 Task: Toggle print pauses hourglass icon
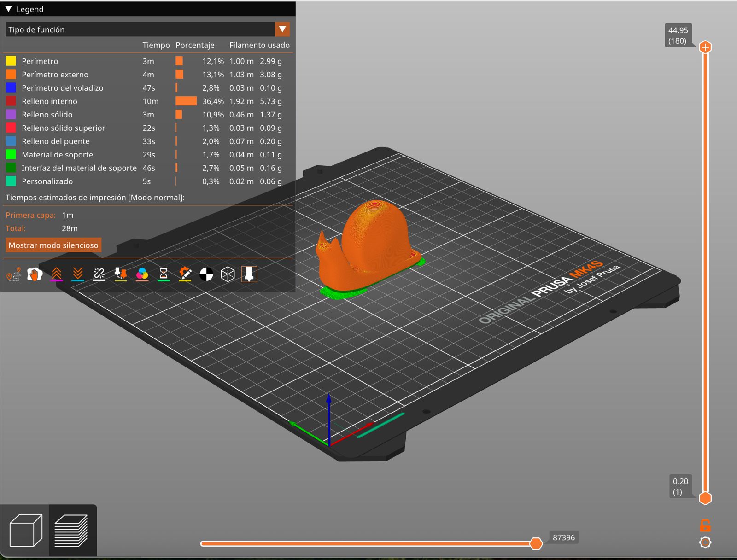pyautogui.click(x=164, y=274)
